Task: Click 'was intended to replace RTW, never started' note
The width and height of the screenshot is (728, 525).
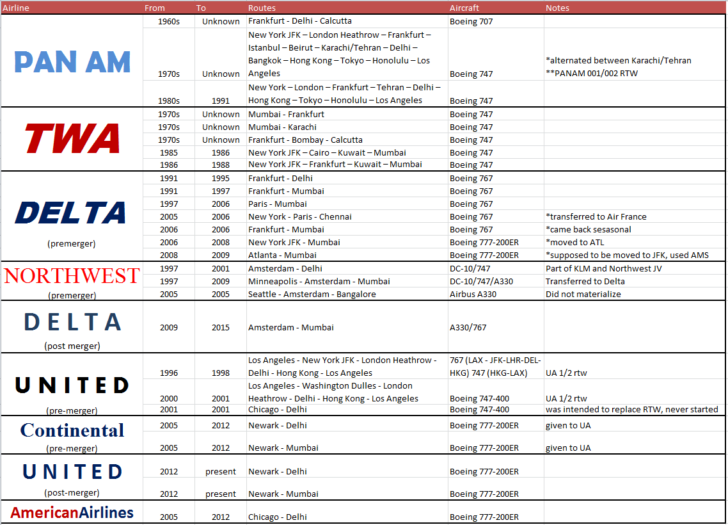Action: pos(632,409)
